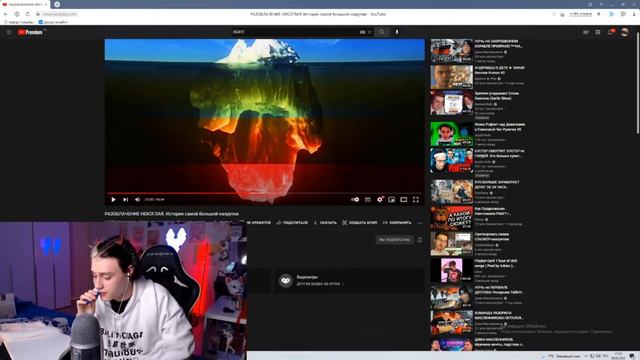
Task: Go back in the browser
Action: (6, 14)
